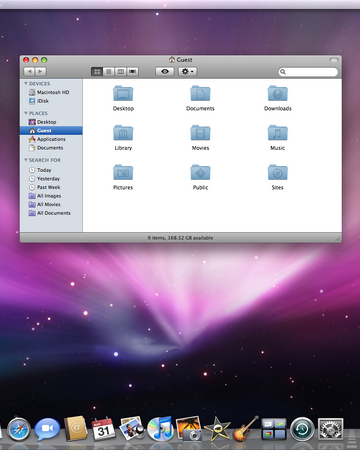360x450 pixels.
Task: Open the All Images smart search
Action: click(51, 196)
